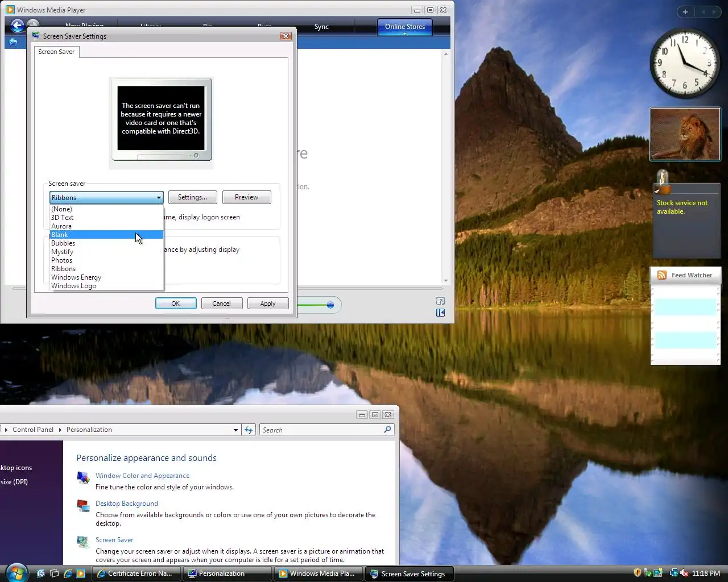Screen dimensions: 728x582
Task: Click the sidebar add gadgets plus button
Action: 685,12
